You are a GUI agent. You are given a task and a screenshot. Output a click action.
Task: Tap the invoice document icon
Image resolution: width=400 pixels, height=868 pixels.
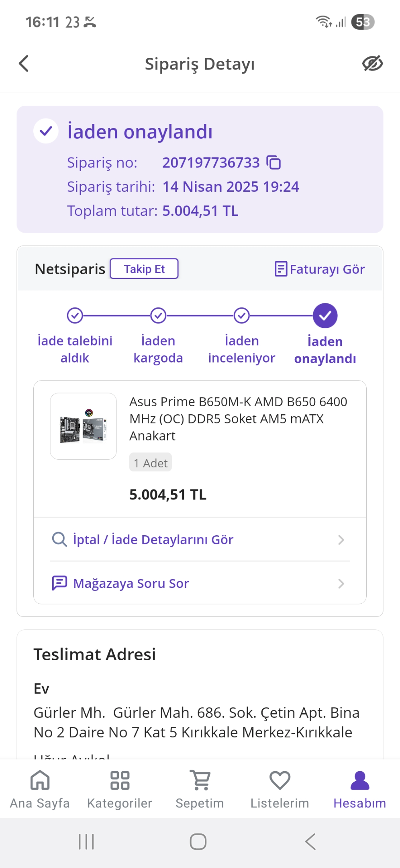click(x=281, y=269)
